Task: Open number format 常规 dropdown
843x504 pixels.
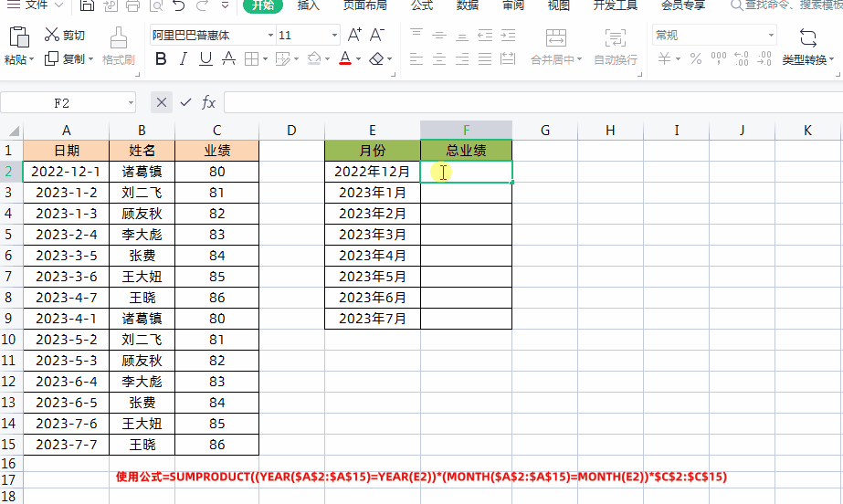Action: pyautogui.click(x=771, y=35)
